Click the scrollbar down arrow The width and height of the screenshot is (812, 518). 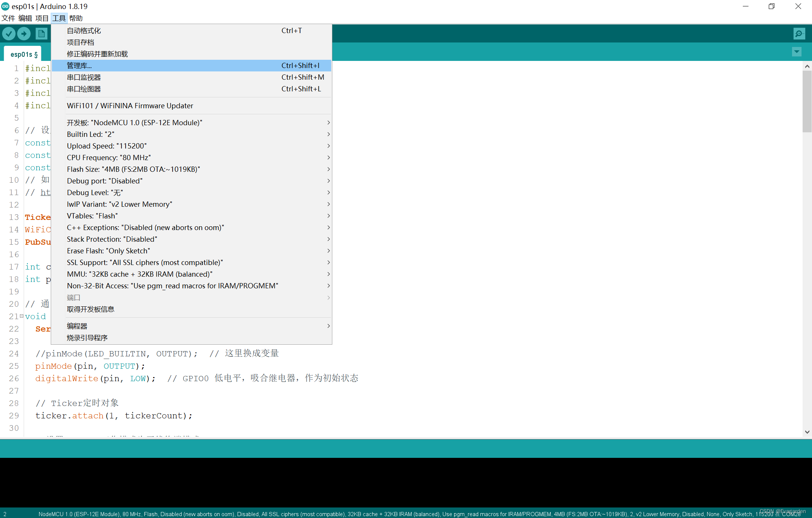point(807,432)
